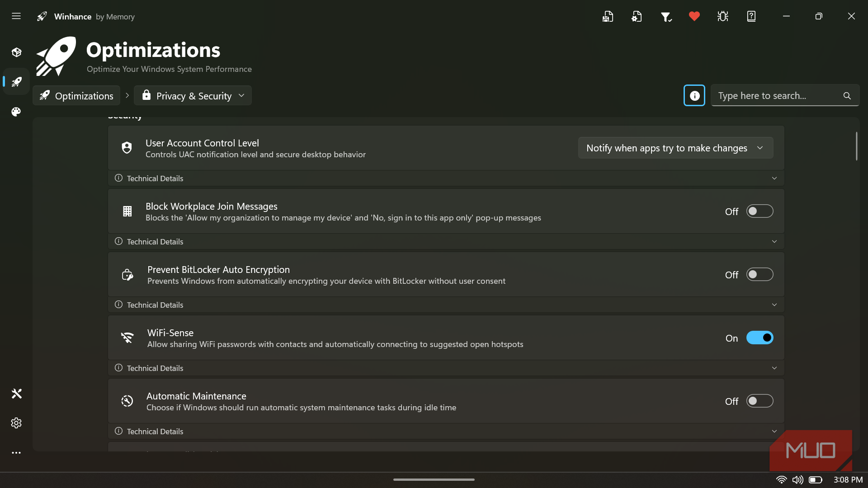Toggle the Windows version filter icon
The width and height of the screenshot is (868, 488).
[x=665, y=17]
